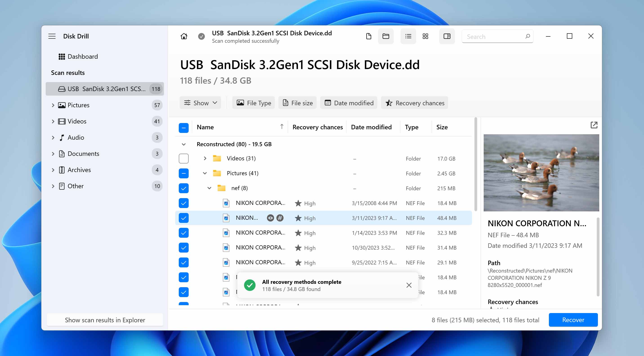Click the ducks preview thumbnail image
This screenshot has width=644, height=356.
(541, 173)
